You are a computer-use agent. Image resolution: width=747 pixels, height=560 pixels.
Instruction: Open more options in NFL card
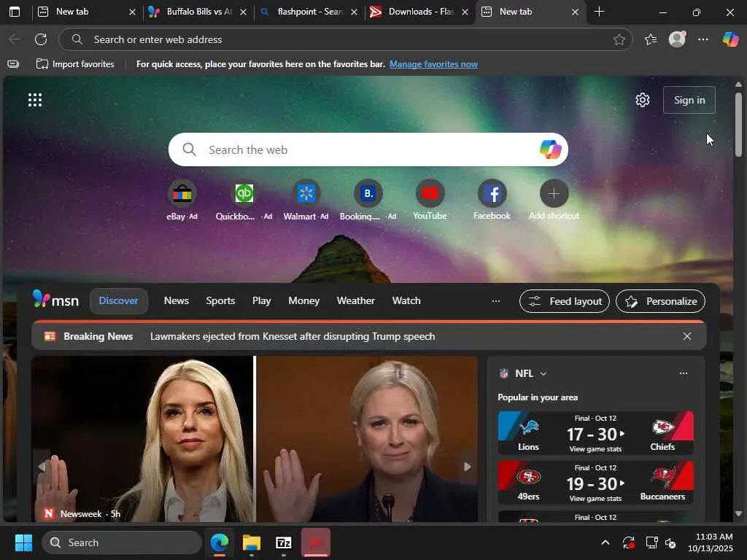(x=683, y=373)
